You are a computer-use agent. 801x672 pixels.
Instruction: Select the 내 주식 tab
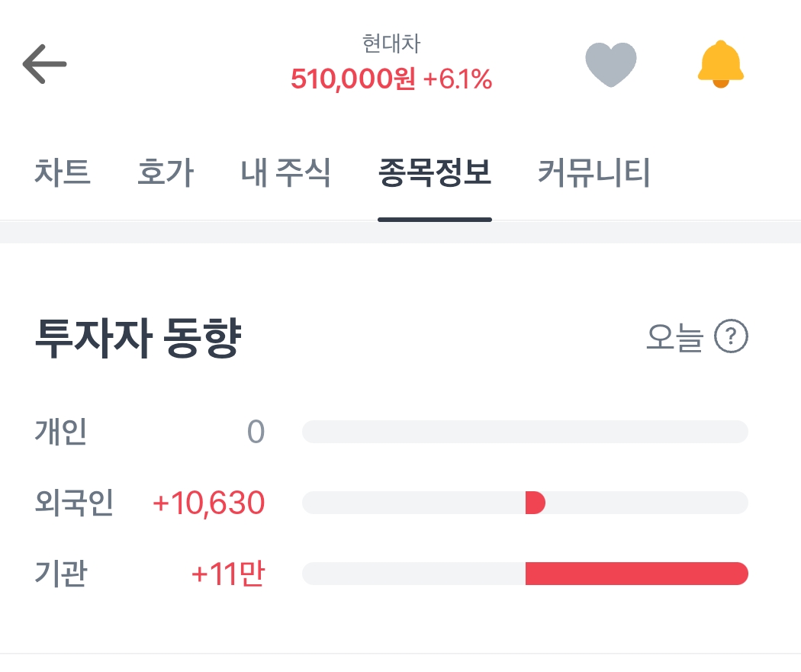(286, 173)
